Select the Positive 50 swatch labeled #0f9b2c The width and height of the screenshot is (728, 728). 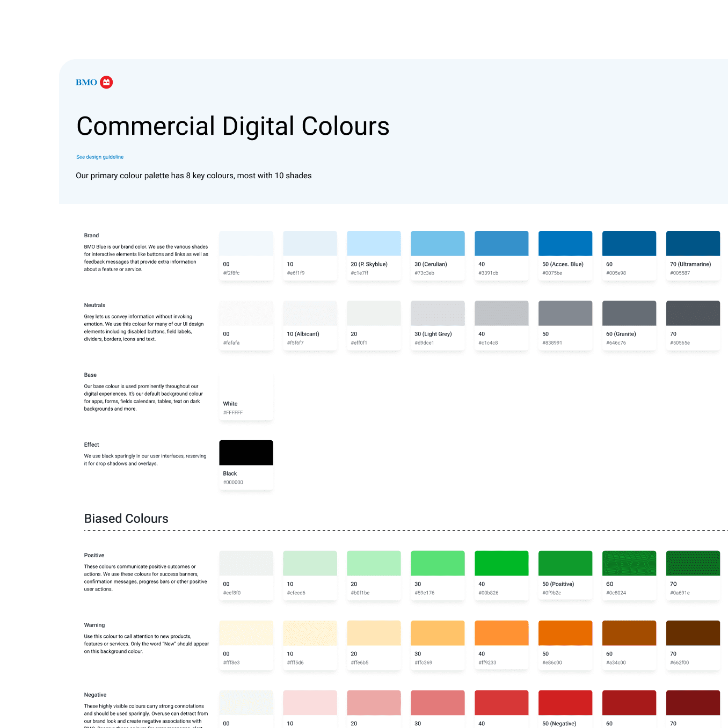565,563
